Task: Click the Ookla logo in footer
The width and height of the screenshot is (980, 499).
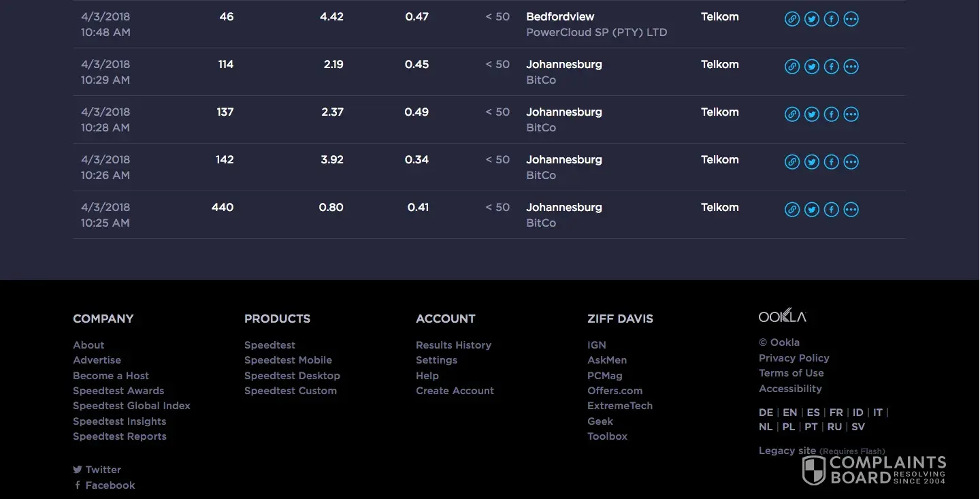Action: (x=782, y=316)
